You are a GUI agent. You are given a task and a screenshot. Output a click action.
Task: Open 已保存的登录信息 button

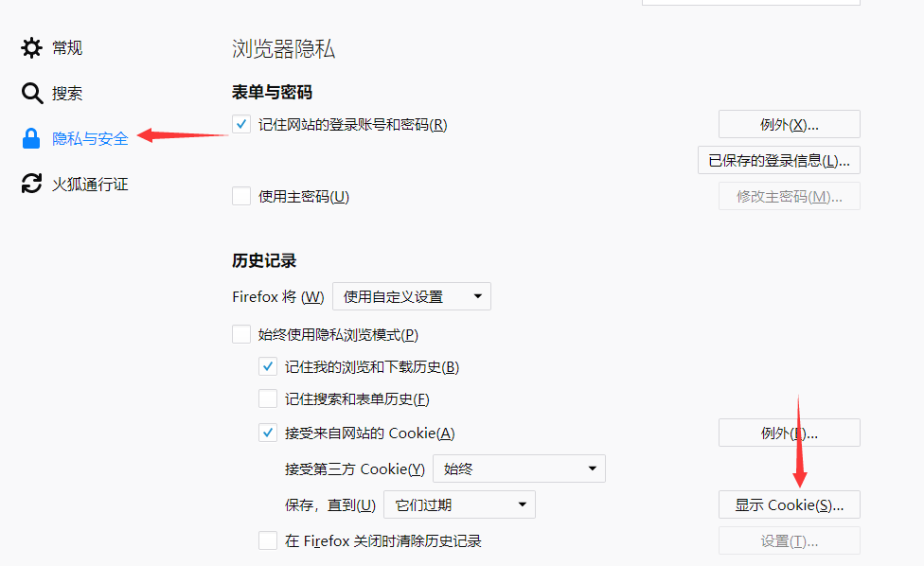click(779, 160)
